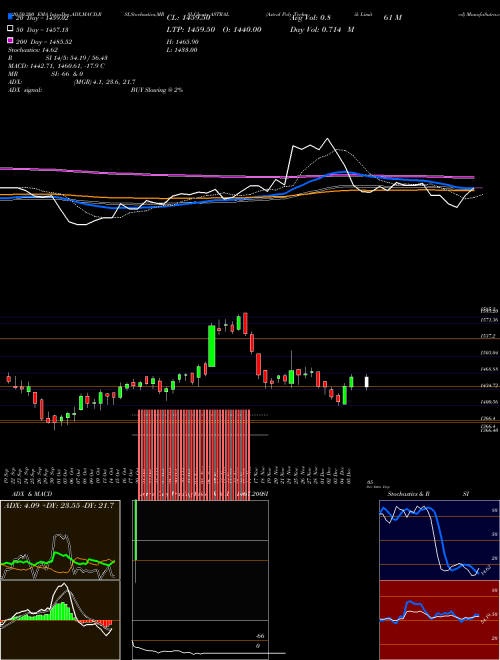
Task: Select the '30 Day = 1457.13' legend text
Action: pos(42,30)
